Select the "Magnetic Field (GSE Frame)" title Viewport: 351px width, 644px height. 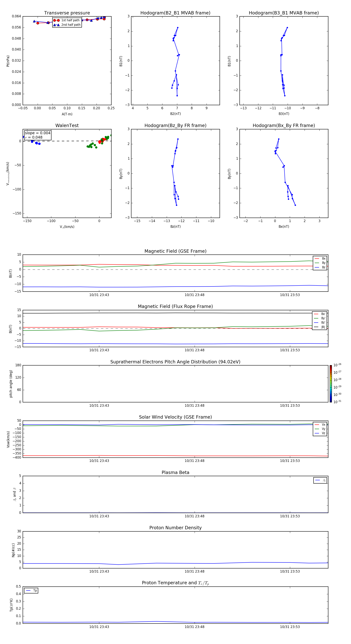point(175,251)
